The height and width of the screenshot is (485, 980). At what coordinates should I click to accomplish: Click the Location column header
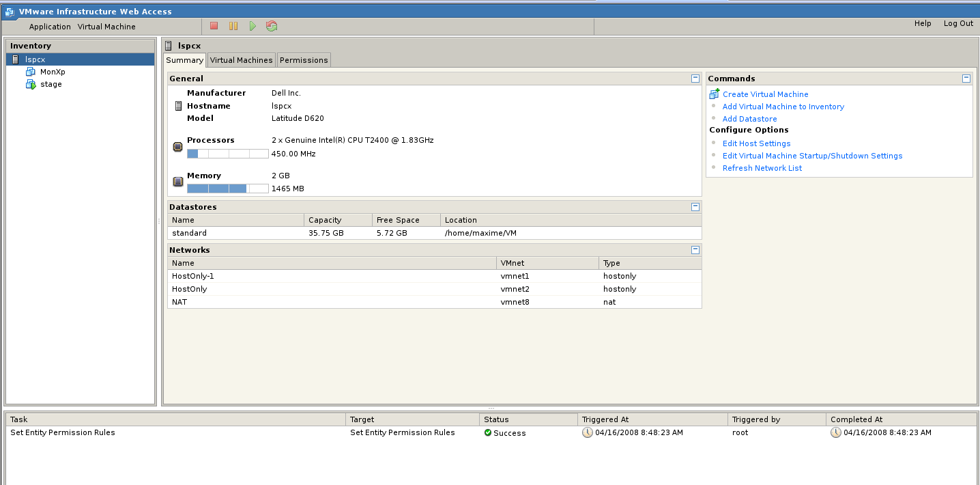click(x=571, y=220)
